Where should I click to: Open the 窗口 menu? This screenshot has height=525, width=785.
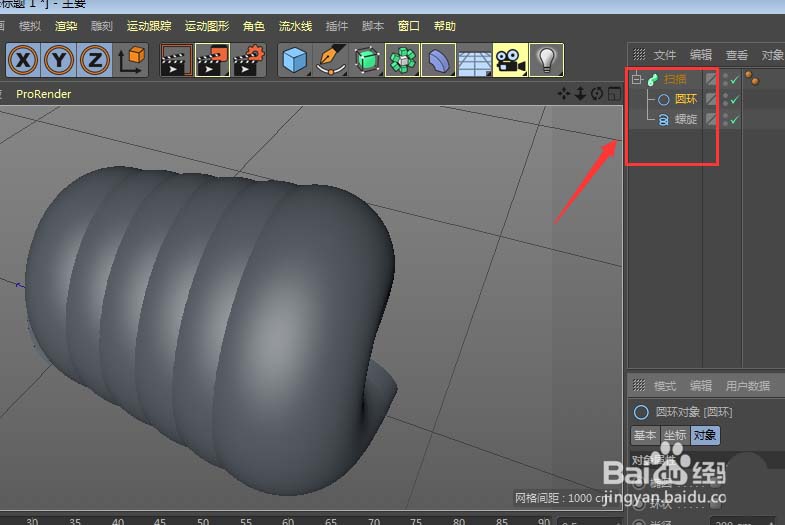point(409,26)
